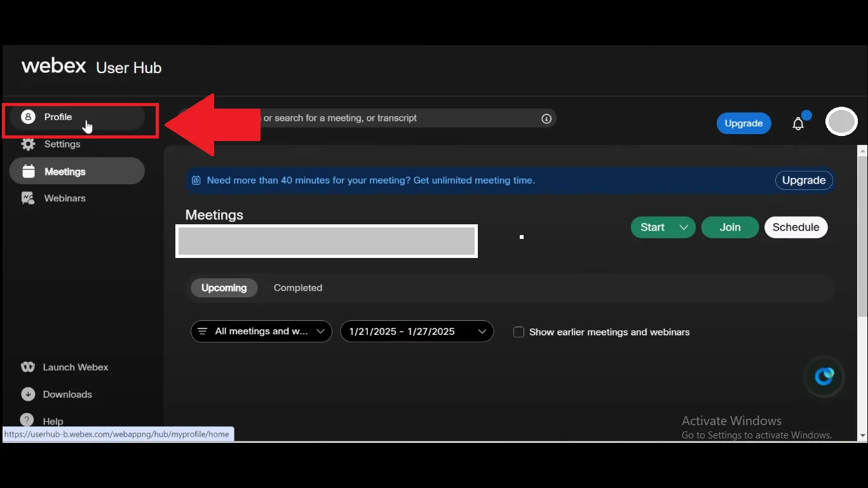The width and height of the screenshot is (868, 488).
Task: Click the blue Upgrade button in the header
Action: coord(743,123)
